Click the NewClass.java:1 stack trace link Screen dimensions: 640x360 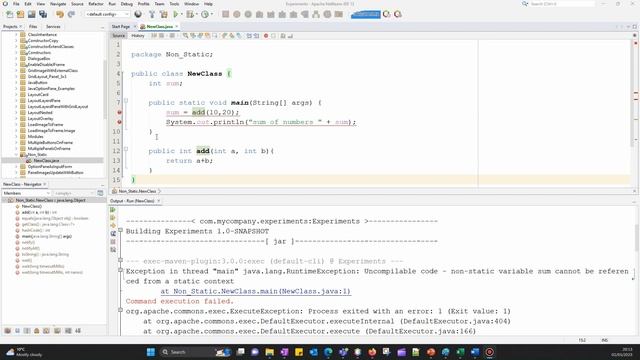[x=256, y=291]
